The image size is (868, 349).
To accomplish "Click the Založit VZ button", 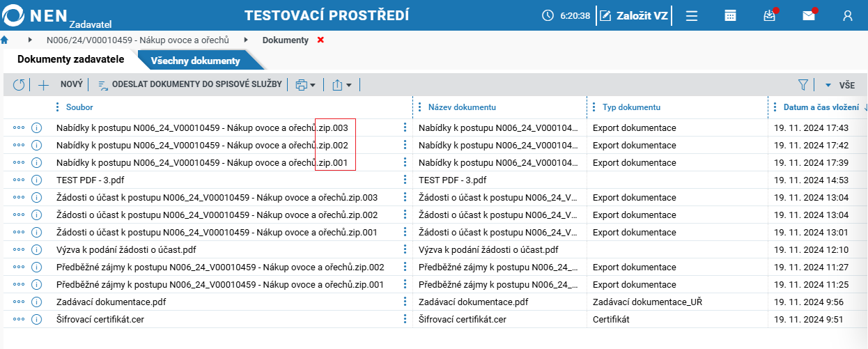I will tap(633, 15).
